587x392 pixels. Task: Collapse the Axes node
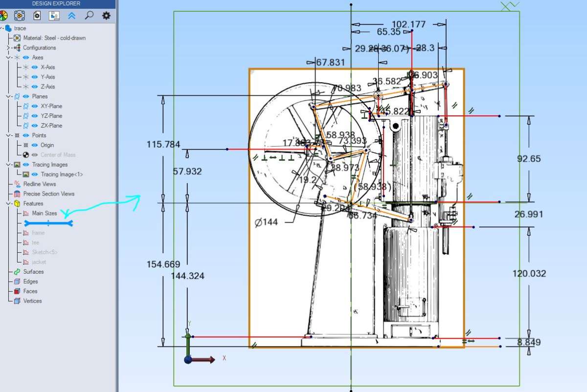pos(8,57)
